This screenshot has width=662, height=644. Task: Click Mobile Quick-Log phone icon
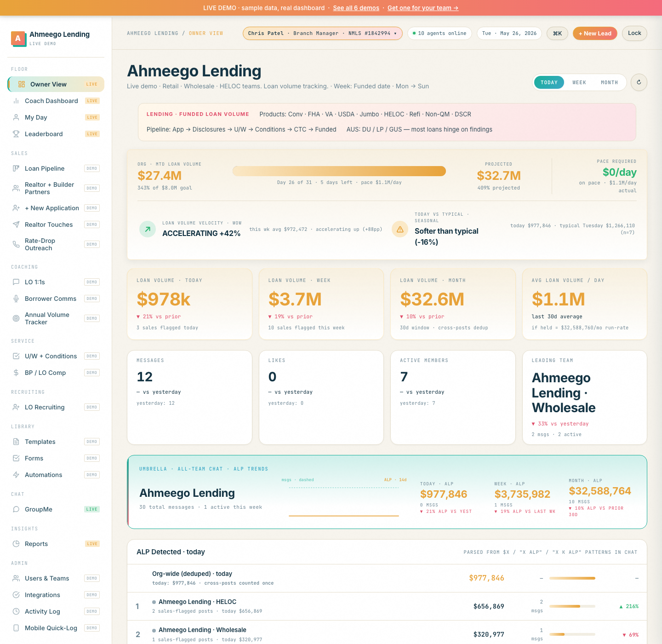click(16, 628)
